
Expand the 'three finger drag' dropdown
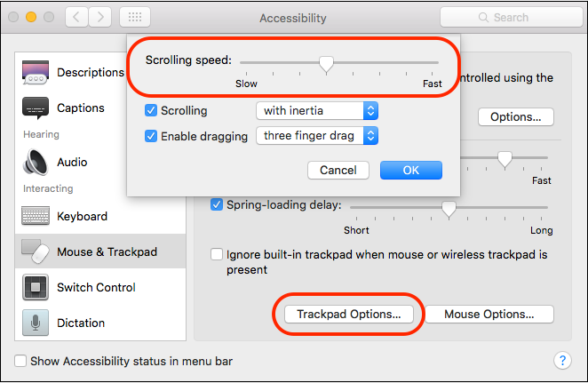tap(317, 136)
